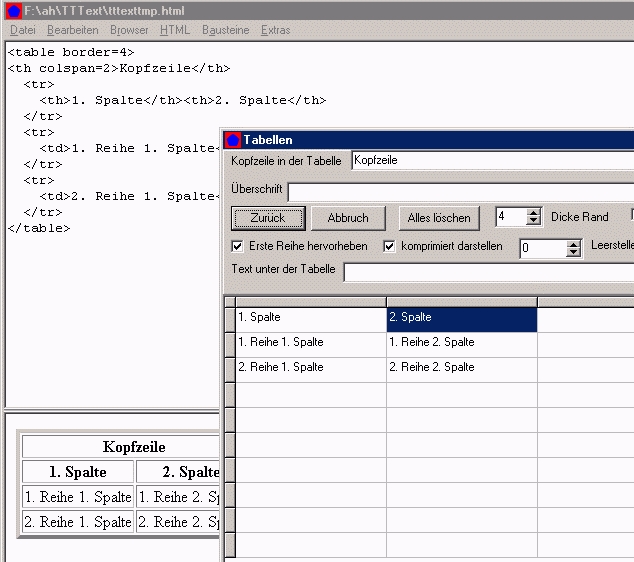634x562 pixels.
Task: Click the Überschrift text field
Action: point(460,190)
